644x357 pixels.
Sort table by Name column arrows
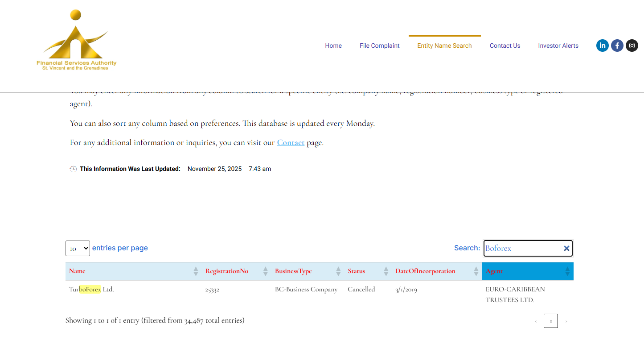(196, 271)
